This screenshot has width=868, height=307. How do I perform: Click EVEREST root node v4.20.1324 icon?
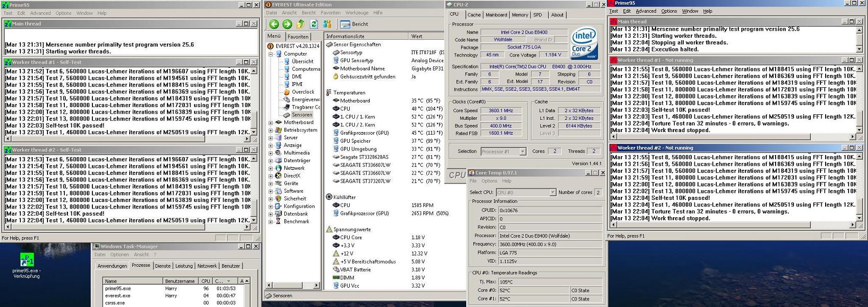(271, 46)
